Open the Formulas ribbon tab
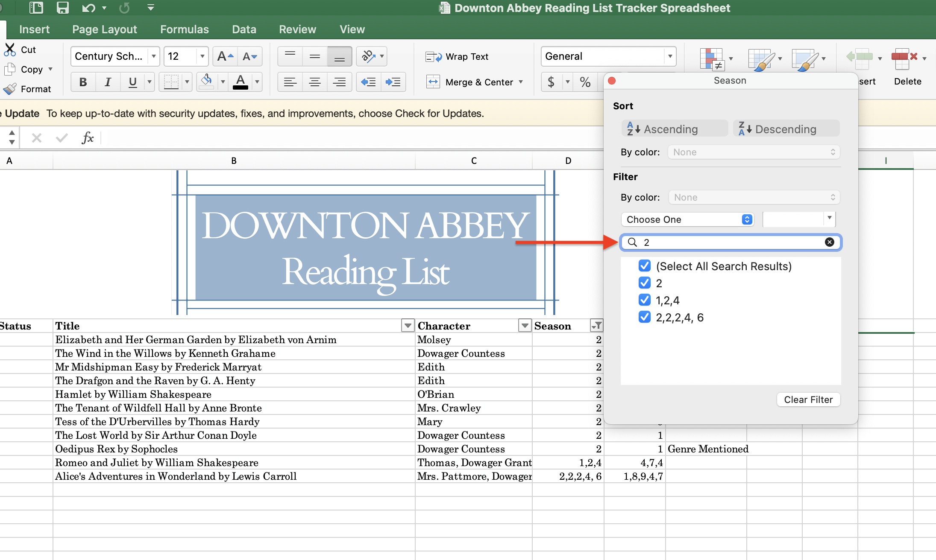 click(184, 29)
